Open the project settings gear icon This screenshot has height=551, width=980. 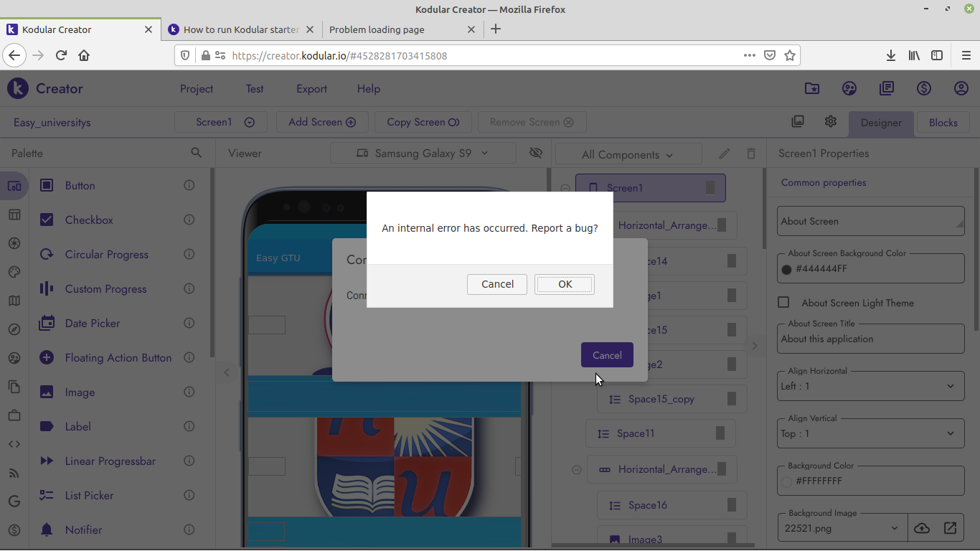[831, 121]
